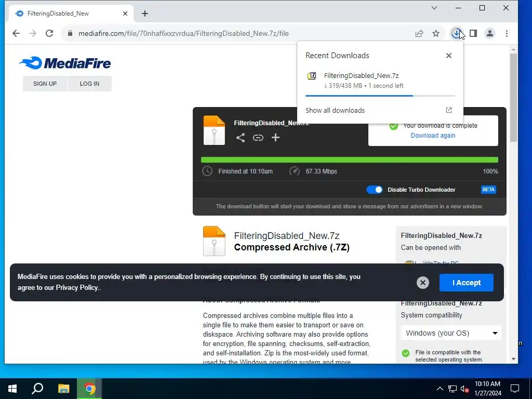This screenshot has height=399, width=532.
Task: Click the vertical scrollbar thumb
Action: coord(513,97)
